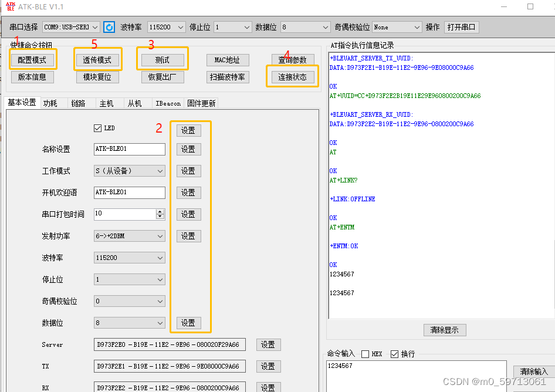The width and height of the screenshot is (555, 392).
Task: Click the 打开串口 button
Action: point(461,26)
